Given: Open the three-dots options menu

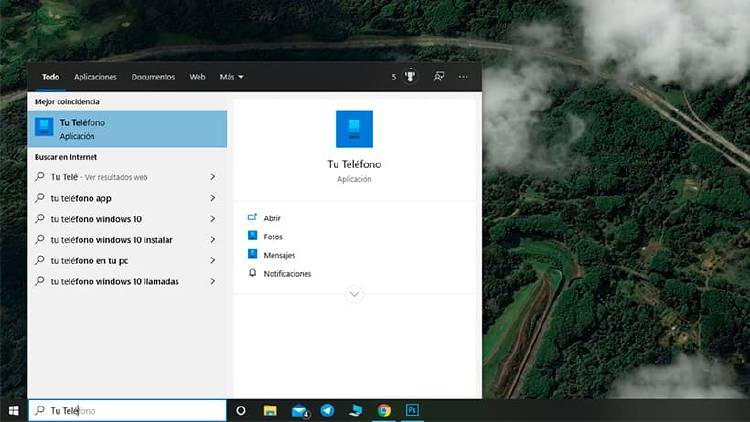Looking at the screenshot, I should tap(463, 76).
